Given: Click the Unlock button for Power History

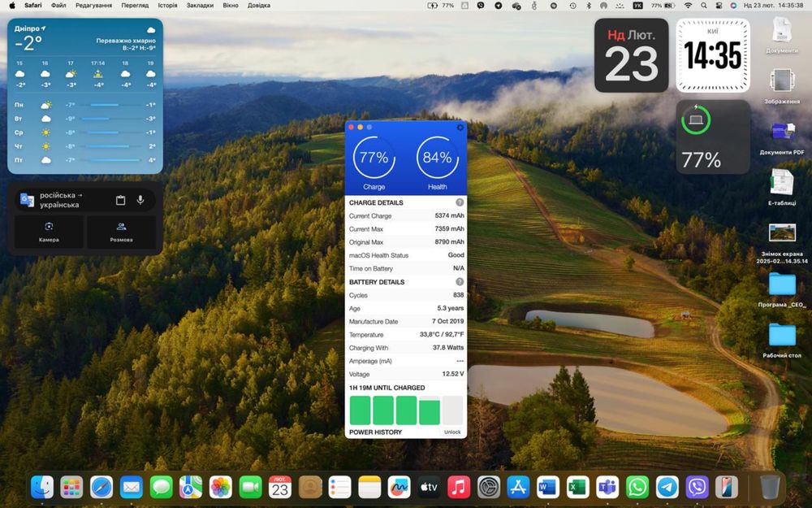Looking at the screenshot, I should tap(452, 432).
